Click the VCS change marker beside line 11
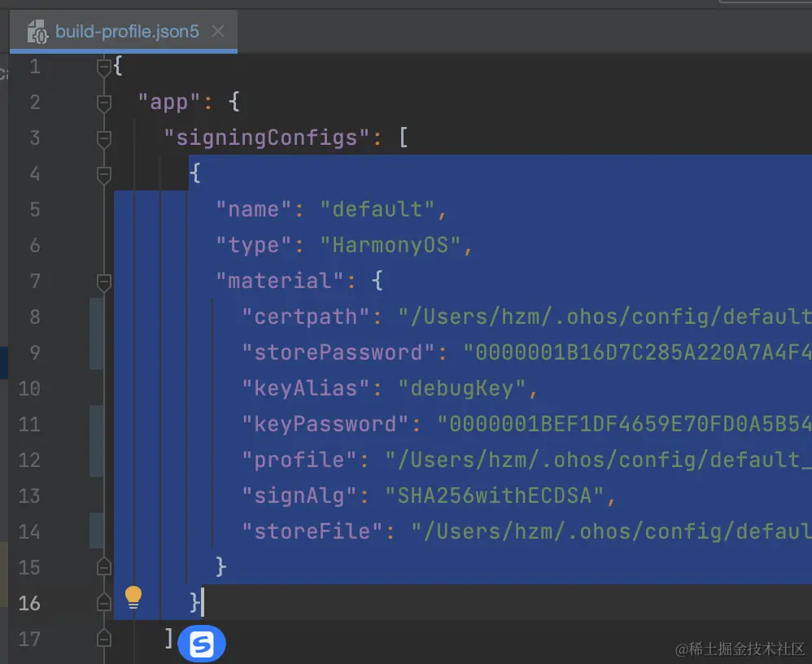The height and width of the screenshot is (664, 812). pyautogui.click(x=96, y=441)
